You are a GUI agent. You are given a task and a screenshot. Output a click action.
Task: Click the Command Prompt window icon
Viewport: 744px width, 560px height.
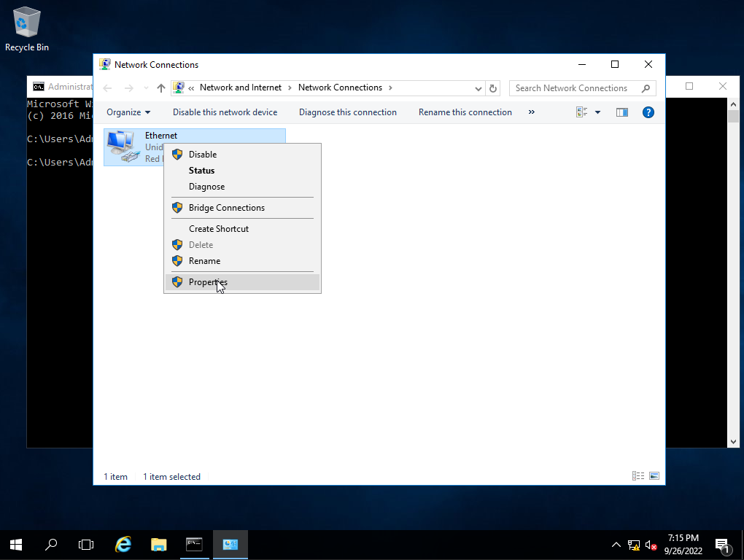(x=39, y=87)
